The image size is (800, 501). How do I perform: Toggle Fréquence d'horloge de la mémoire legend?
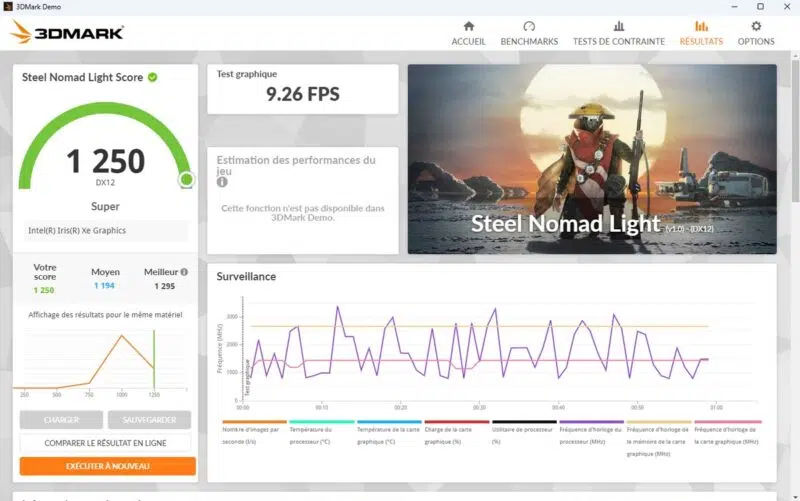tap(659, 439)
